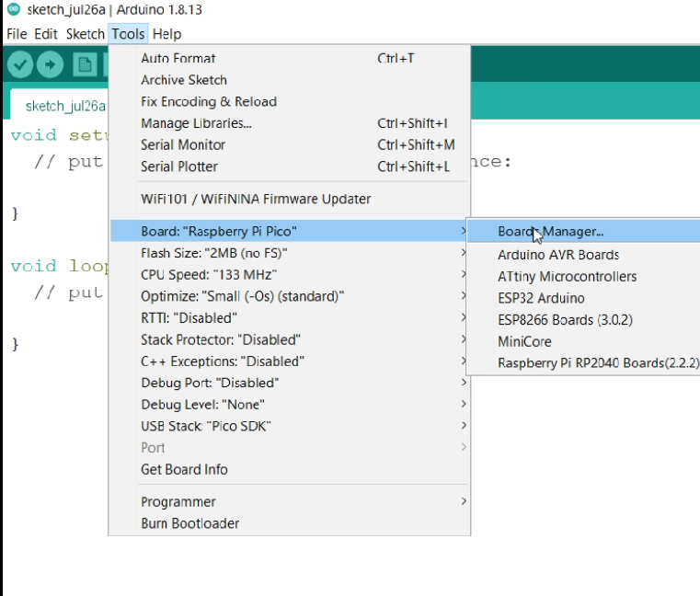Viewport: 700px width, 596px height.
Task: Select ESP32 Arduino board group
Action: click(584, 298)
